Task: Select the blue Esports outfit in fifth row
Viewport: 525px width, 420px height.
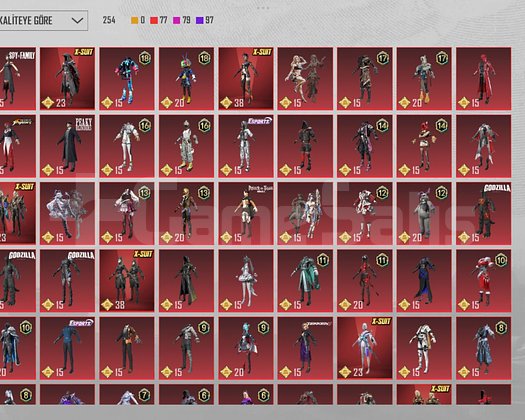Action: [x=67, y=348]
